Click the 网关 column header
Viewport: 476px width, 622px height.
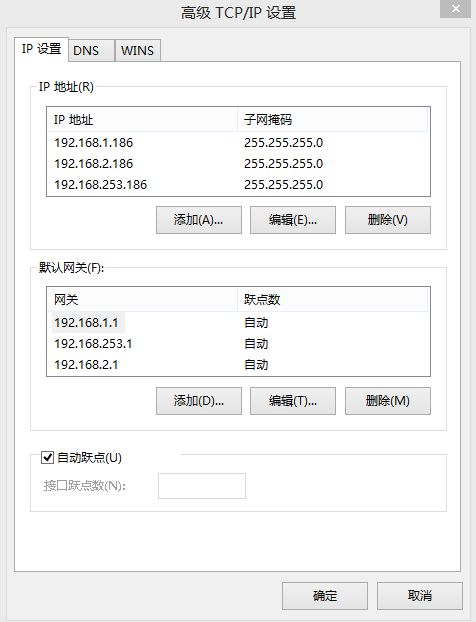pos(142,299)
